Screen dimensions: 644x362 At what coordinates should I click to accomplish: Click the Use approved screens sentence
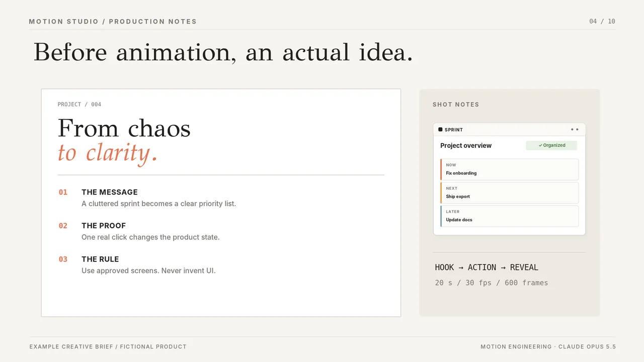pyautogui.click(x=148, y=270)
